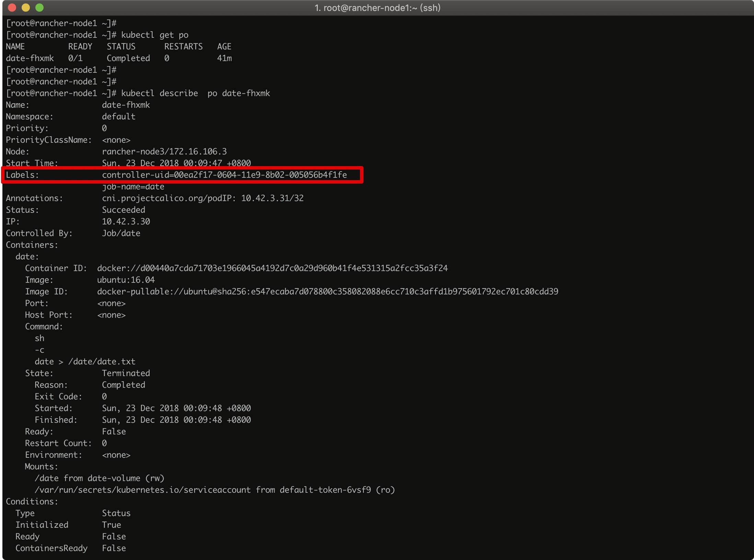Image resolution: width=754 pixels, height=560 pixels.
Task: Click the node value 'rancher-node3/172.16.106.3'
Action: point(164,152)
